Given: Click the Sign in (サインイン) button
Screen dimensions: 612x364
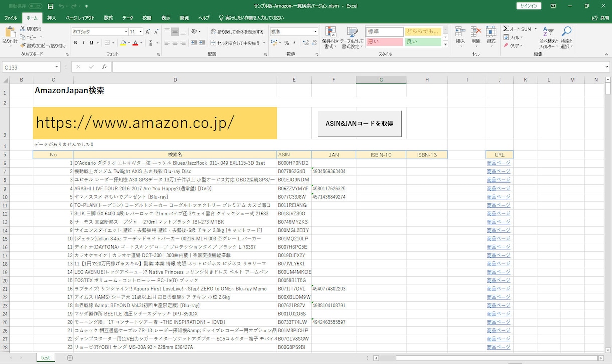Looking at the screenshot, I should [x=529, y=6].
